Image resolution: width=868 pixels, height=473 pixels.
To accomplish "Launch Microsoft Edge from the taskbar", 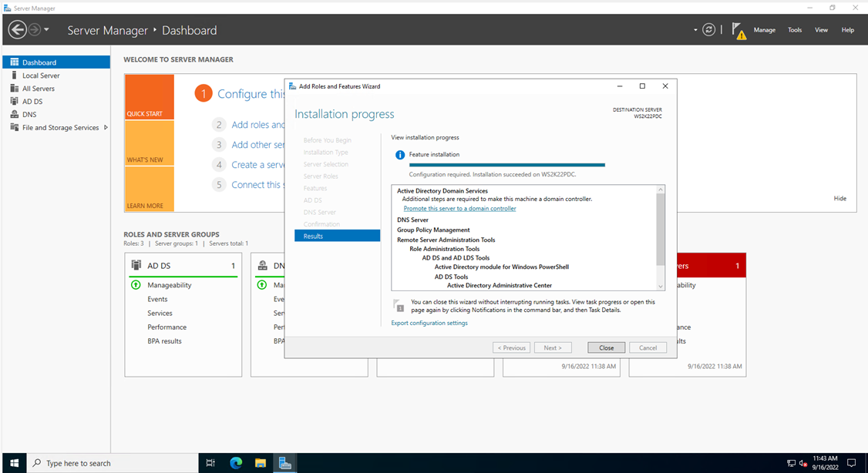I will pyautogui.click(x=236, y=463).
